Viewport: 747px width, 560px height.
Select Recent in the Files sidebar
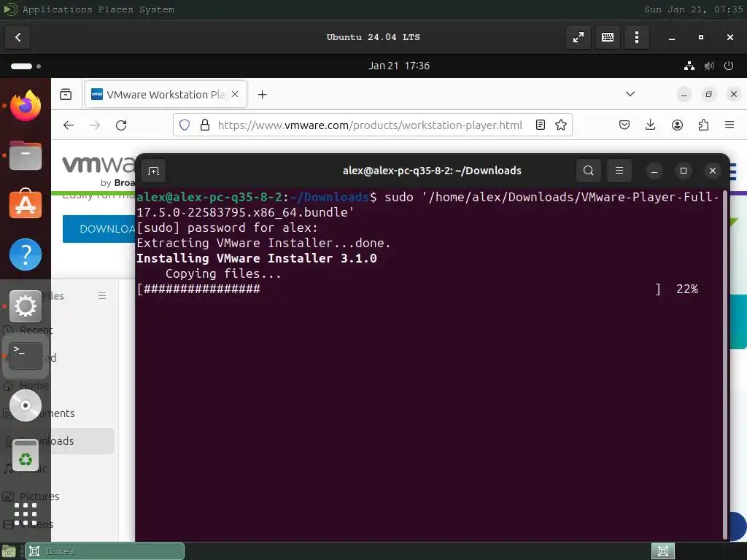click(x=36, y=330)
